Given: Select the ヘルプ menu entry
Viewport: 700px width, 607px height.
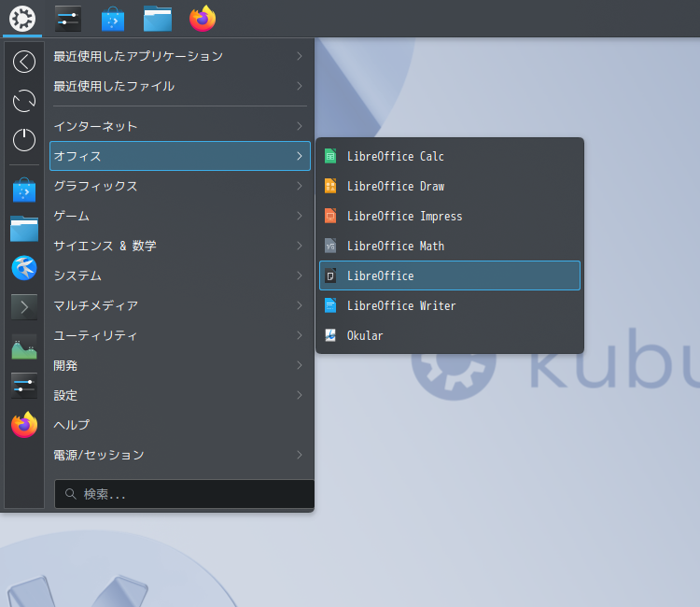Looking at the screenshot, I should (180, 425).
